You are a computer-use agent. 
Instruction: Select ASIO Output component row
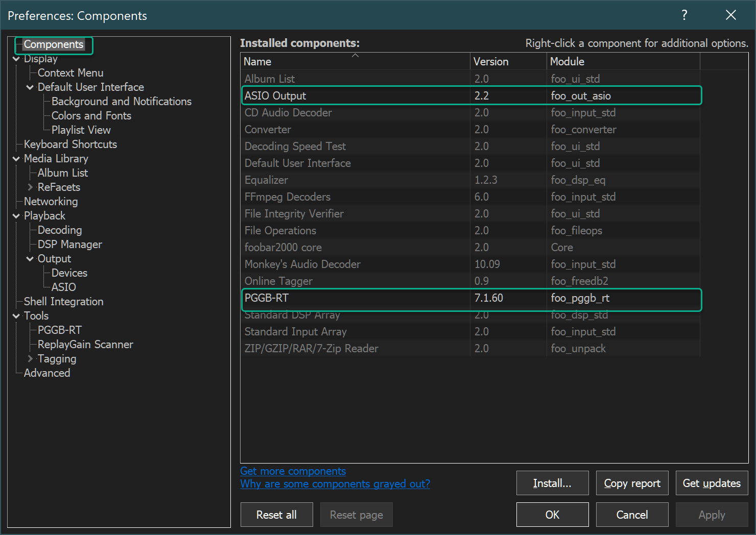(470, 96)
